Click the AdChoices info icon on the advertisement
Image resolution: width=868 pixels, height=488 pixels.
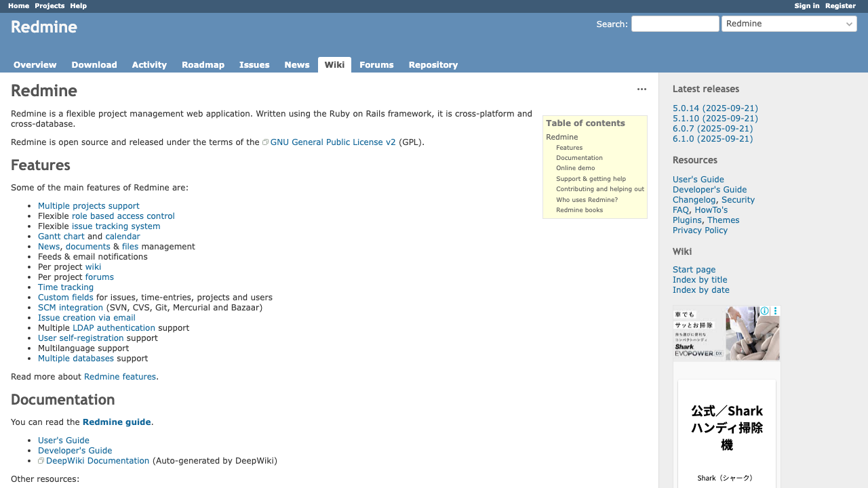pyautogui.click(x=764, y=310)
